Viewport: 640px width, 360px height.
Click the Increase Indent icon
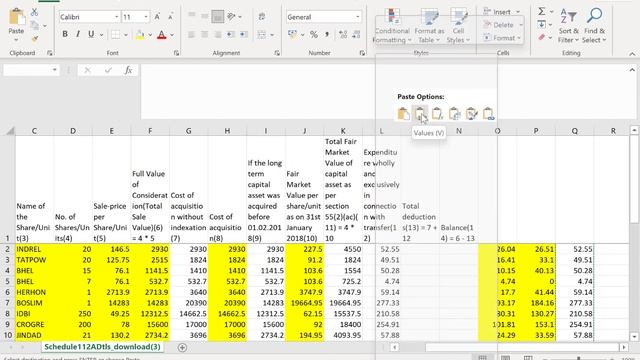[x=244, y=35]
